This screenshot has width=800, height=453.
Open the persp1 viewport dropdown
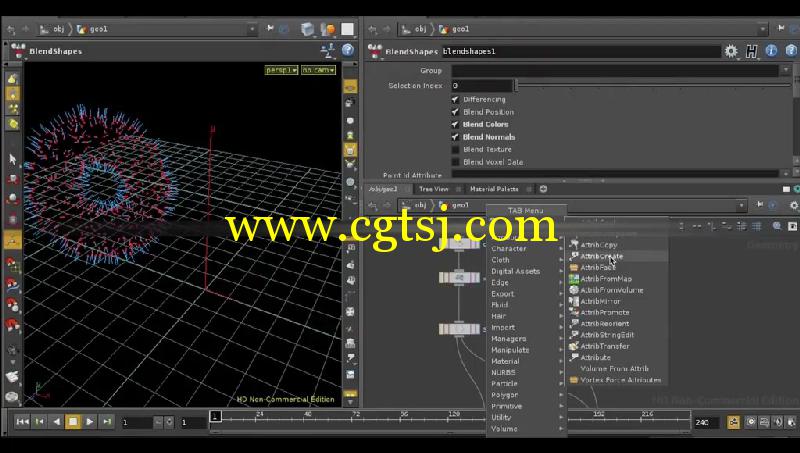tap(281, 70)
